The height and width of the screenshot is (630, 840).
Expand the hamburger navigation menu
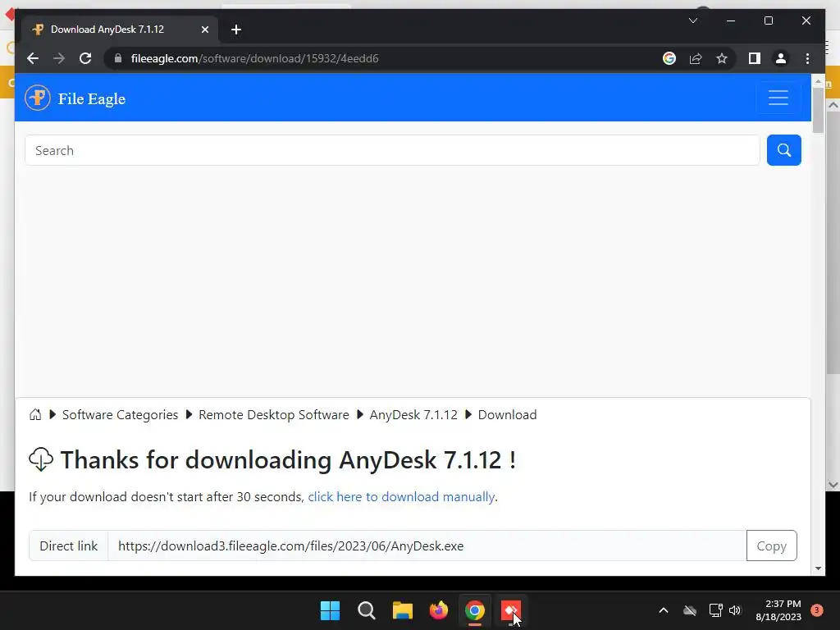click(x=778, y=98)
